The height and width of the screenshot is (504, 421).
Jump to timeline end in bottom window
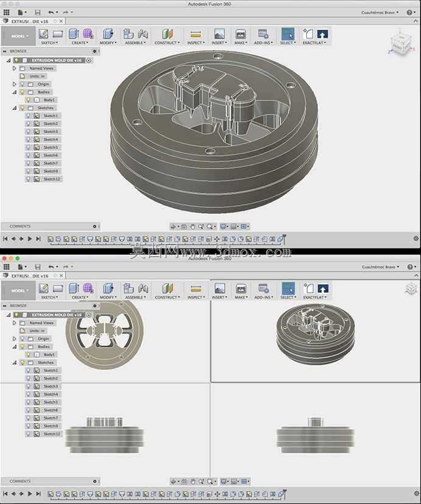pos(38,494)
